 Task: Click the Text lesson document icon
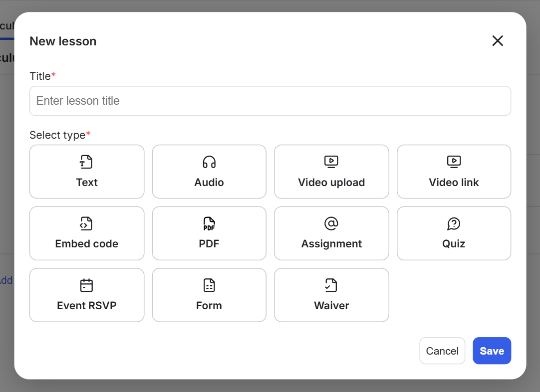86,162
